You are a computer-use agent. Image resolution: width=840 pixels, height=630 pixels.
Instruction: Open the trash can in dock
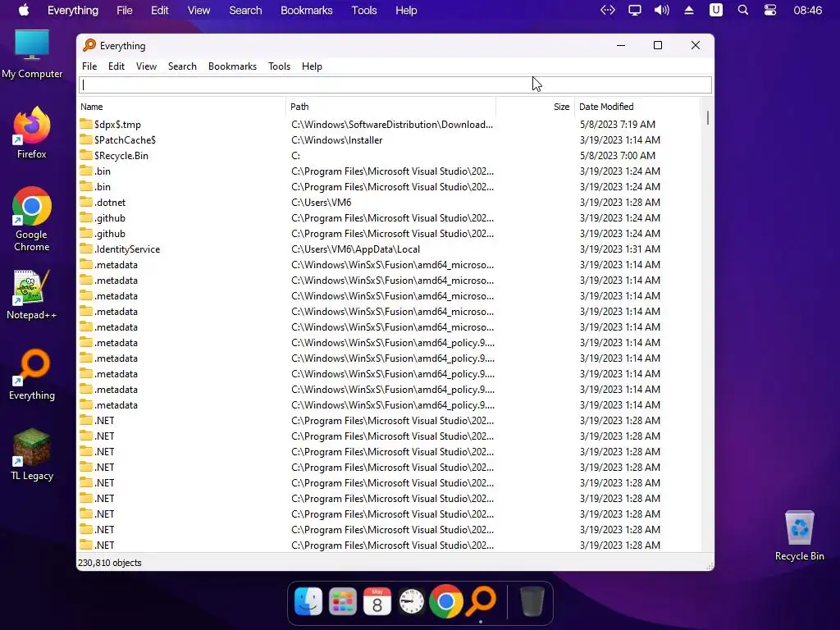532,601
